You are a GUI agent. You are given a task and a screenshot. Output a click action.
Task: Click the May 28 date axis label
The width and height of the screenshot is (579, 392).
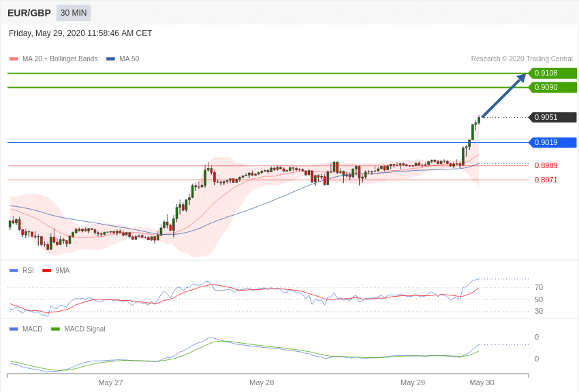262,382
